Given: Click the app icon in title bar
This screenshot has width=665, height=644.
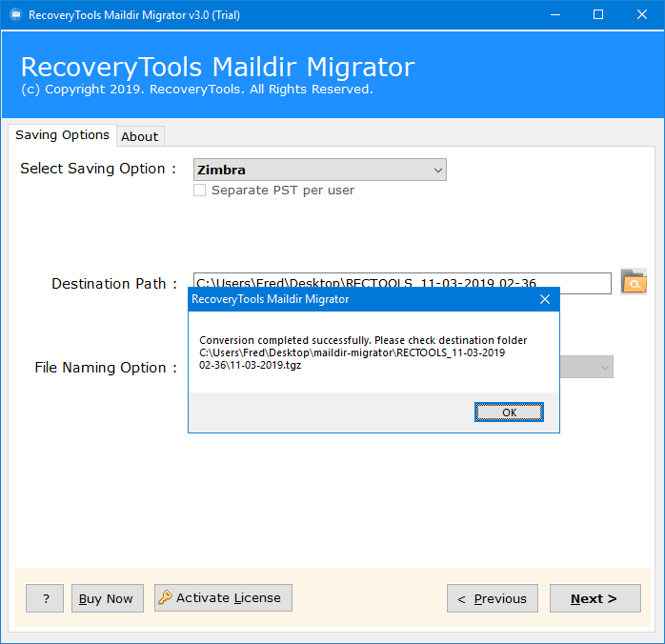Looking at the screenshot, I should point(16,15).
